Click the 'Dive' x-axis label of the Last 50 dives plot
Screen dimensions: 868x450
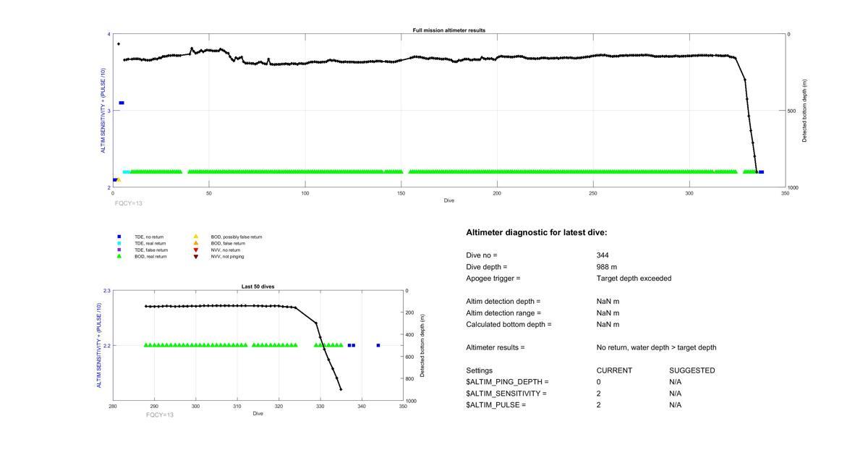point(258,414)
